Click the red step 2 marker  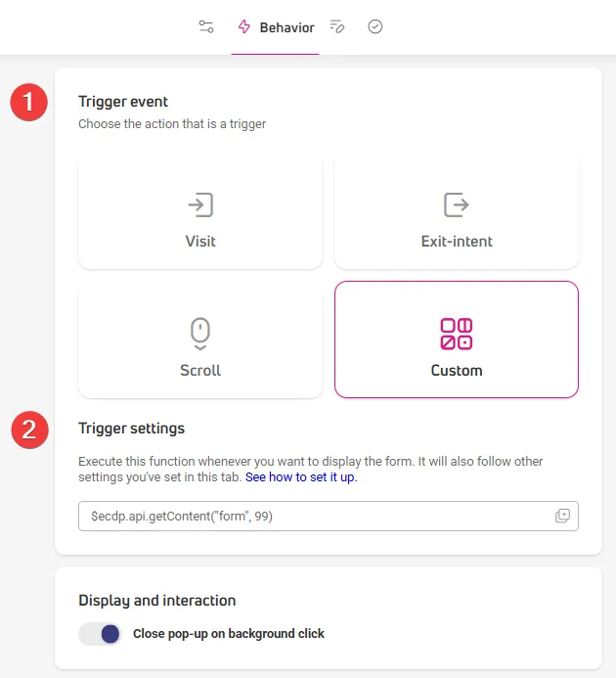pyautogui.click(x=29, y=429)
